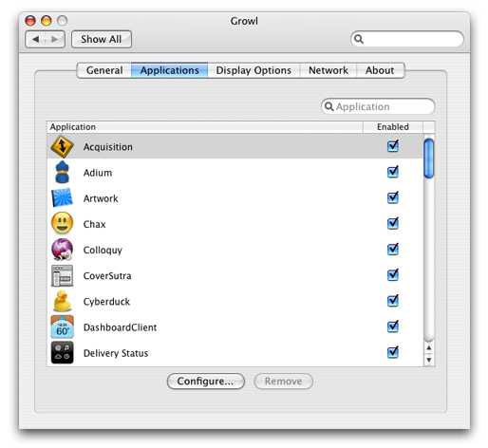Toggle the Cyberduck enabled checkbox

[x=393, y=301]
